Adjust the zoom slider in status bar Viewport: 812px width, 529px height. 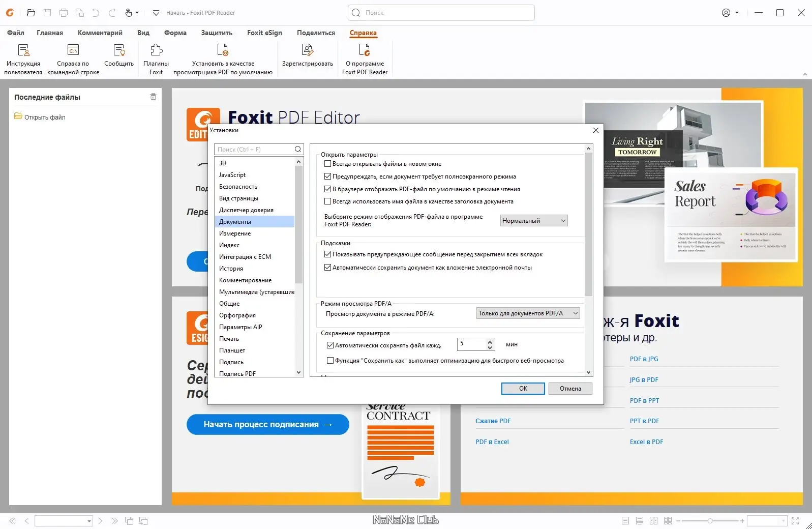click(x=710, y=521)
